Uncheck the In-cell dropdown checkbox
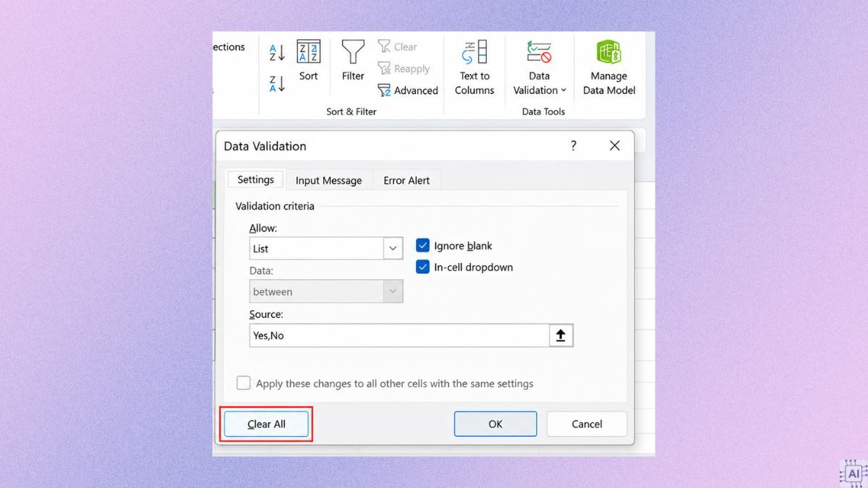The height and width of the screenshot is (488, 868). (x=423, y=267)
